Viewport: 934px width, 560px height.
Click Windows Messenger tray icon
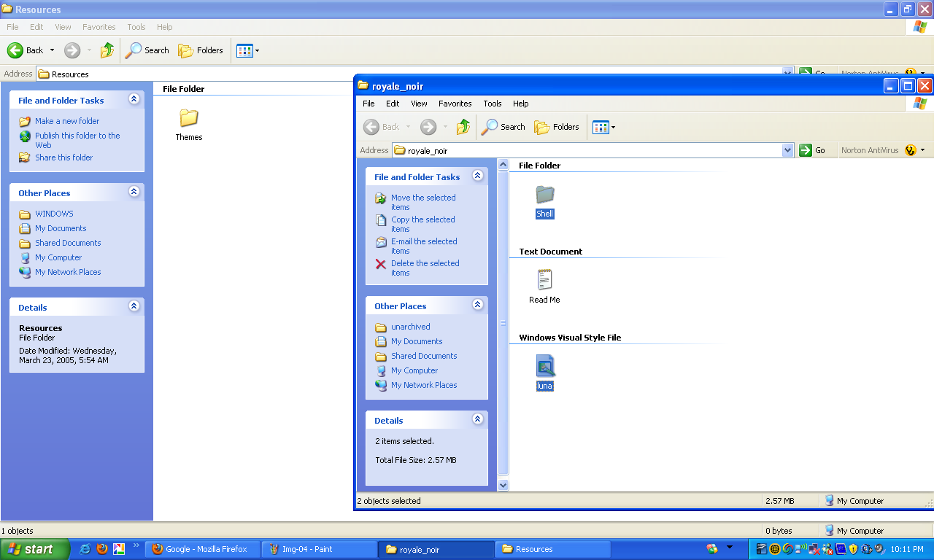827,549
